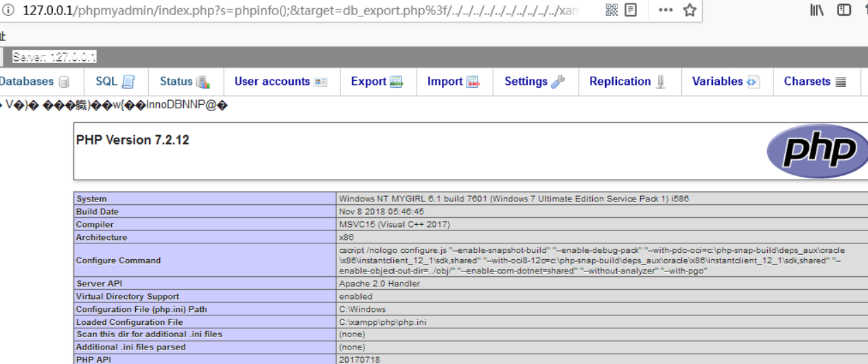The width and height of the screenshot is (868, 364).
Task: Open the Databases tab
Action: pos(34,82)
